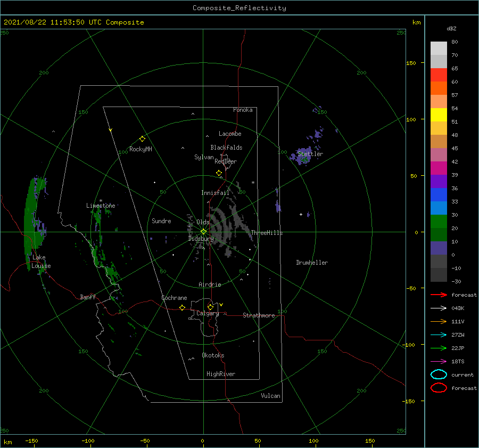Select the Blackfalds city label
This screenshot has width=479, height=448.
(x=226, y=148)
